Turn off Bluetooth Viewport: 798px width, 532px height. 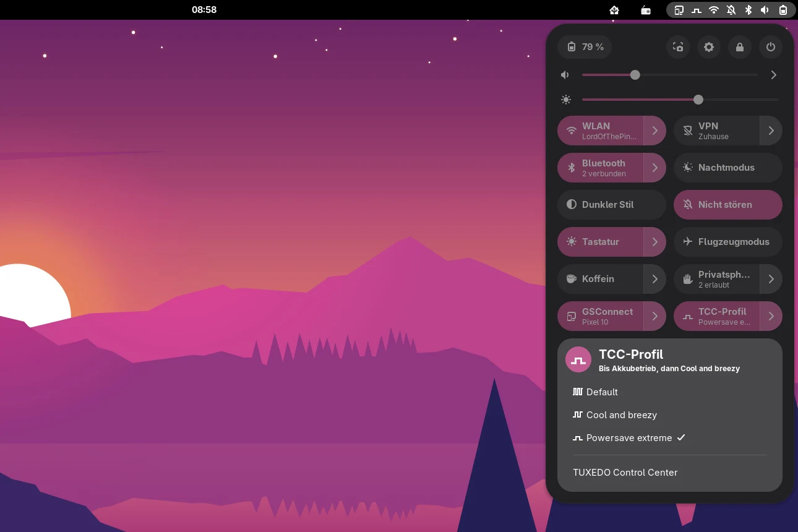click(x=601, y=168)
